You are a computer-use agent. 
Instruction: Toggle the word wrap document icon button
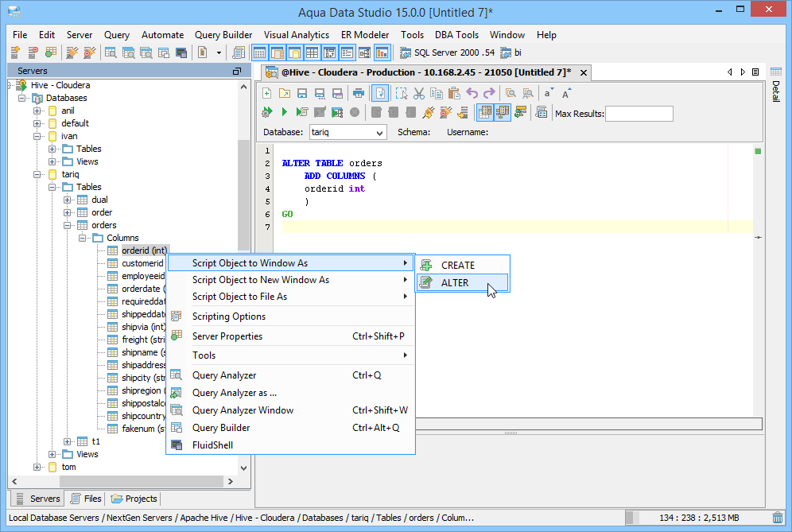380,94
